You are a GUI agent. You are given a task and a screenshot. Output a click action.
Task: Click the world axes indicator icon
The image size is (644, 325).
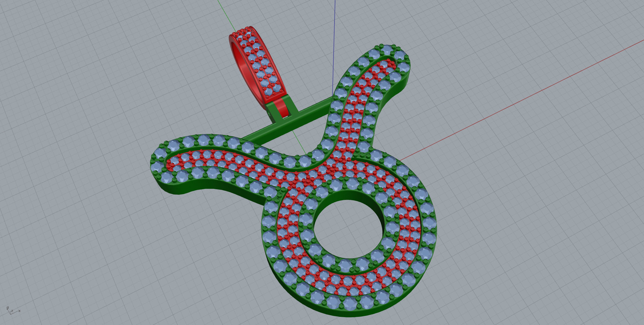(x=13, y=310)
